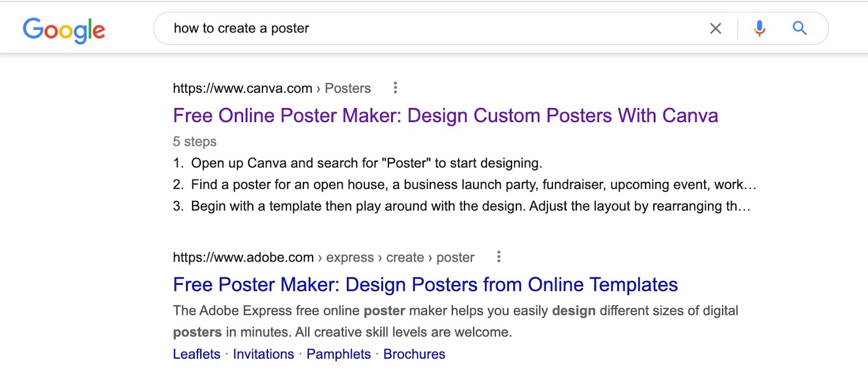
Task: Click step 2 "Find a poster for an open house"
Action: coord(464,185)
